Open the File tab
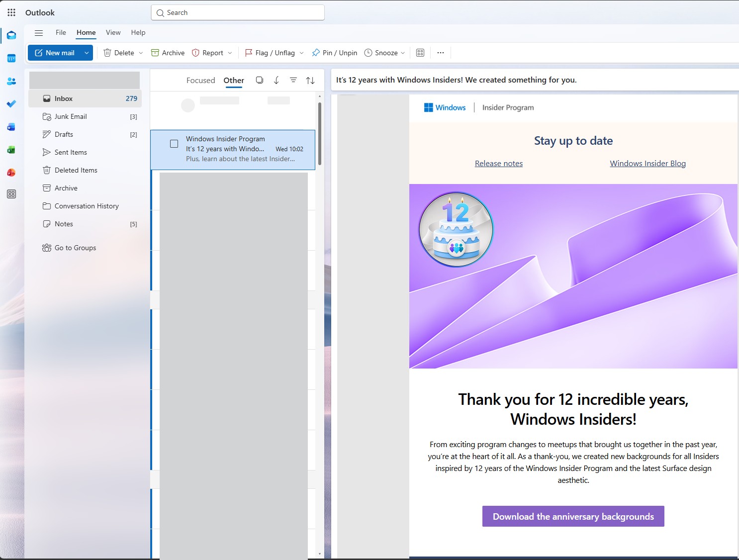Screen dimensions: 739x560 [61, 32]
